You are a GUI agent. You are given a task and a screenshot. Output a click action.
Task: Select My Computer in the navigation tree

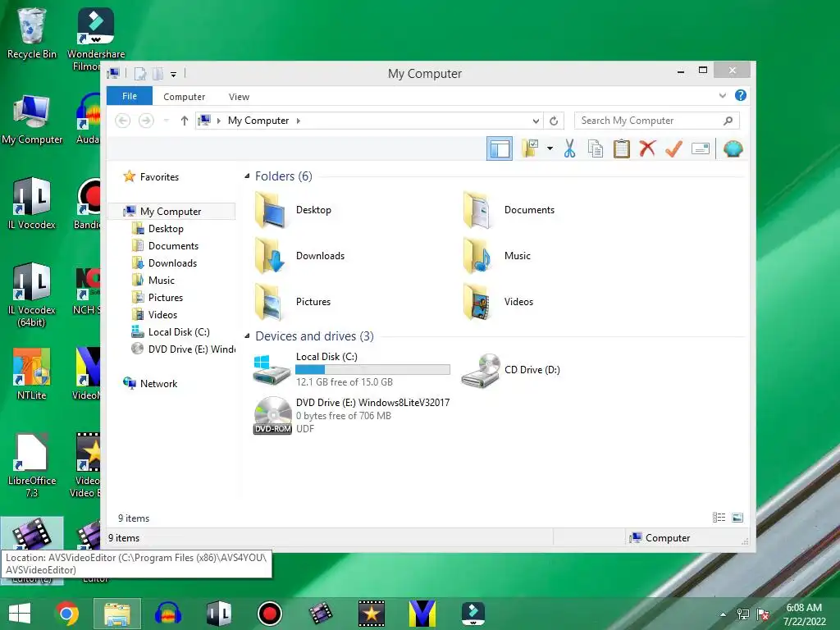[171, 211]
